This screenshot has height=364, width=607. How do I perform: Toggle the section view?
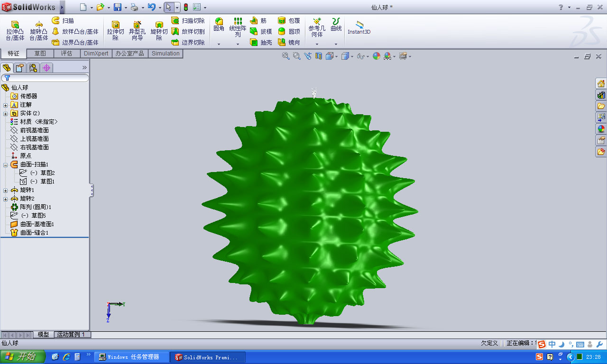tap(319, 56)
